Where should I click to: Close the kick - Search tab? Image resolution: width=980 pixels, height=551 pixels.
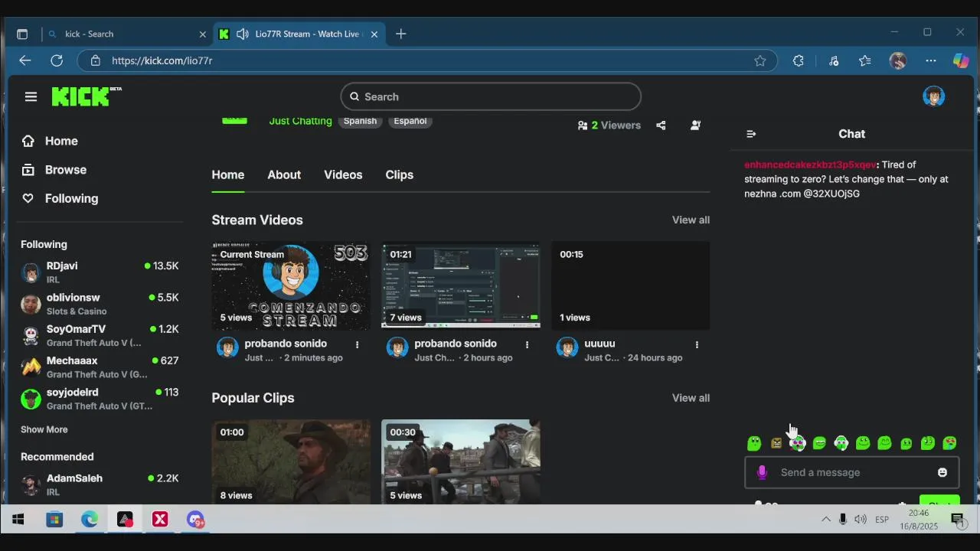point(203,34)
